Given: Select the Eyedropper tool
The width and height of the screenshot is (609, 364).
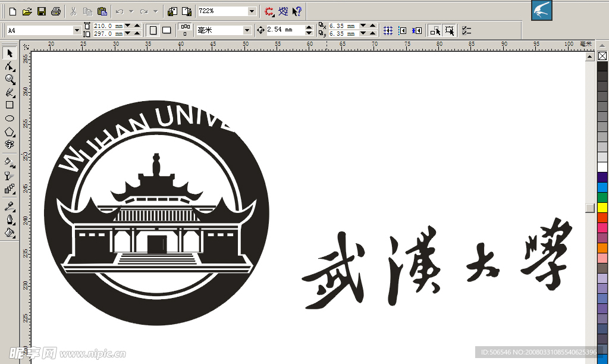Looking at the screenshot, I should (x=10, y=206).
